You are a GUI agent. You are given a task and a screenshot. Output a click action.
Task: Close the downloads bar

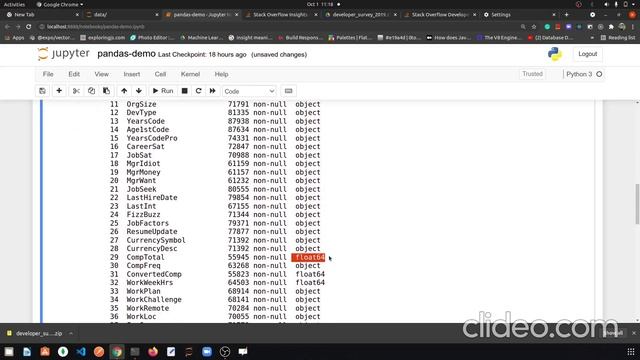(x=634, y=333)
